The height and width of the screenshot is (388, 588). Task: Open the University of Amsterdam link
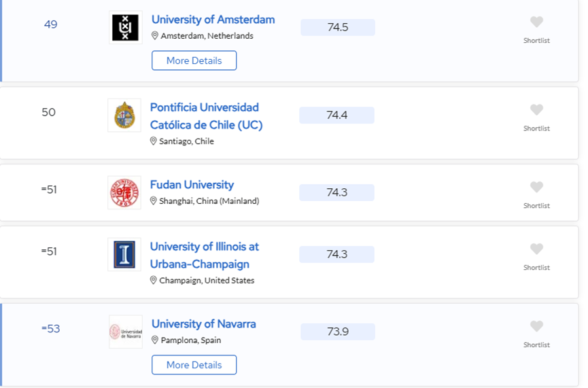pos(213,20)
